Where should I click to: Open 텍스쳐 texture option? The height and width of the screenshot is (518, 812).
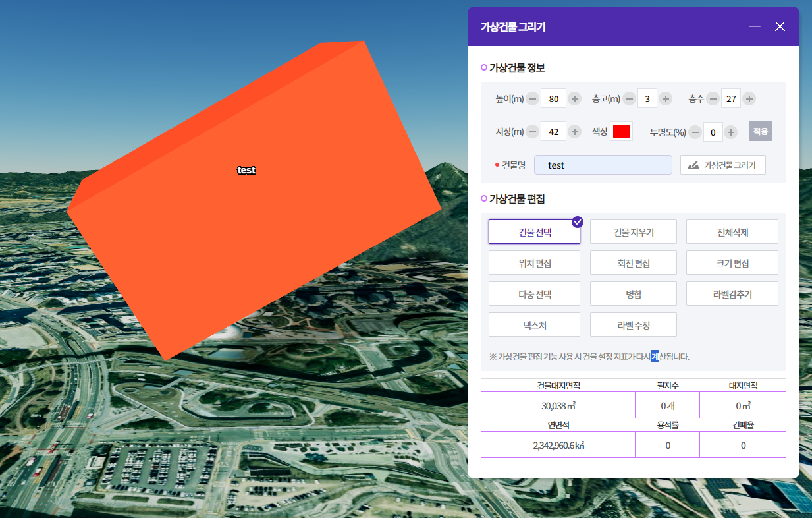coord(534,325)
